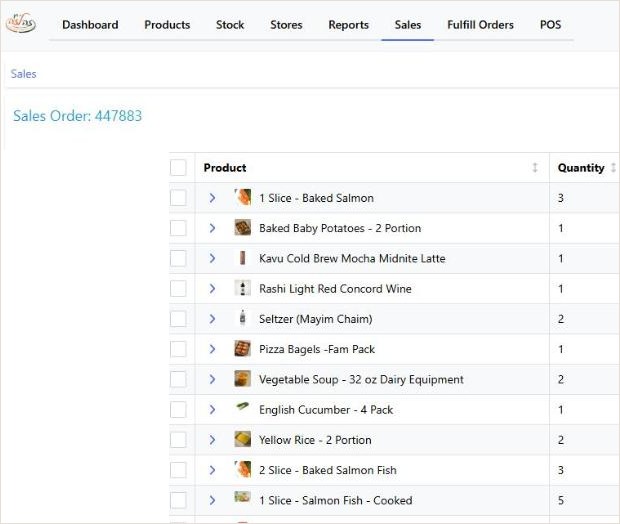The image size is (620, 524).
Task: Click the Pizza Bagels -Fam Pack name
Action: pos(317,349)
